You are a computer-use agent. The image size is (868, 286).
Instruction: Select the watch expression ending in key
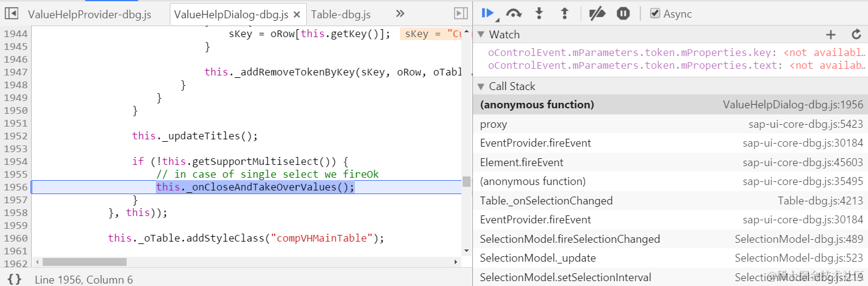676,53
